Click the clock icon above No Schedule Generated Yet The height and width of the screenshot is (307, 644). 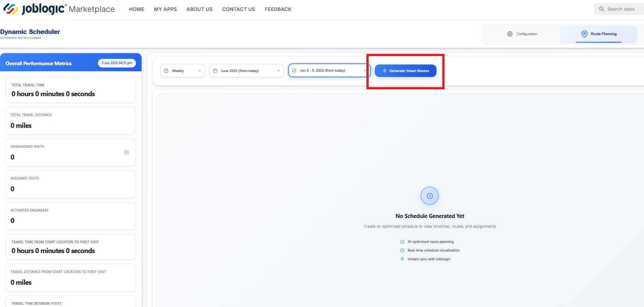pyautogui.click(x=430, y=196)
